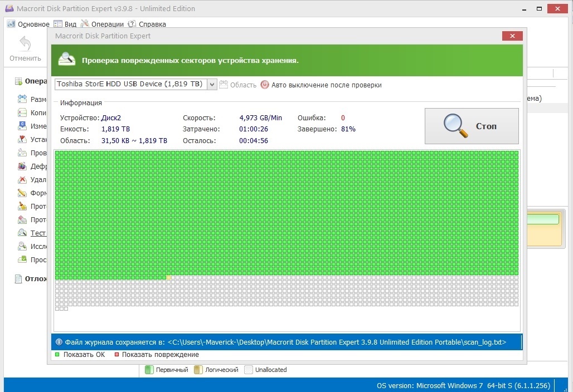This screenshot has width=573, height=392.
Task: Click the Опера... operations panel header icon
Action: (x=18, y=81)
